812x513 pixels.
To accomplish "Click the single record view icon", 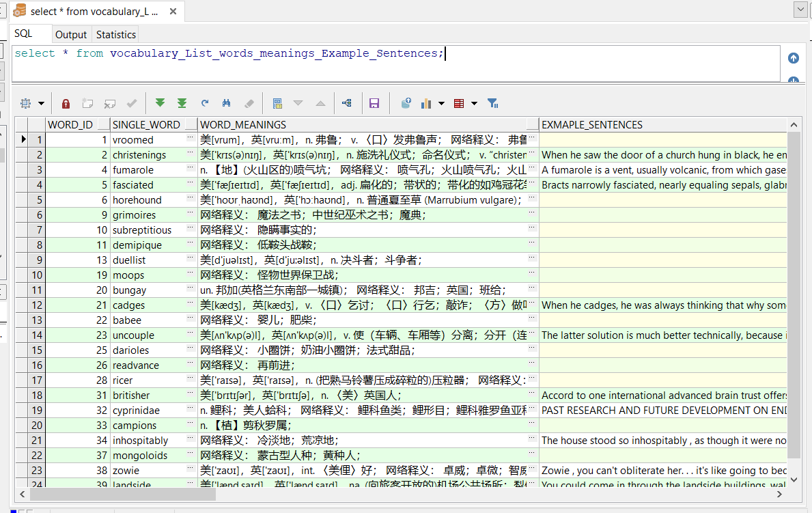I will 277,103.
